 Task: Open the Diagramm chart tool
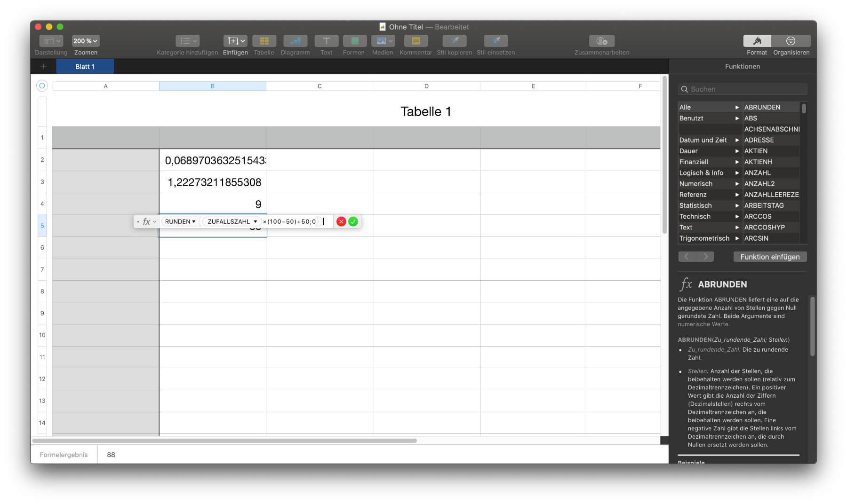295,41
